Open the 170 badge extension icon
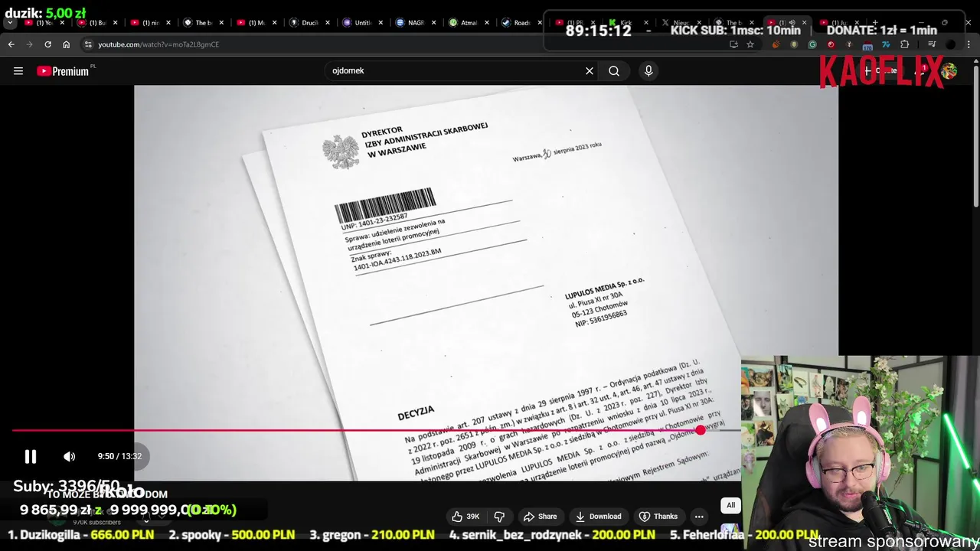Viewport: 980px width, 551px height. [x=867, y=45]
